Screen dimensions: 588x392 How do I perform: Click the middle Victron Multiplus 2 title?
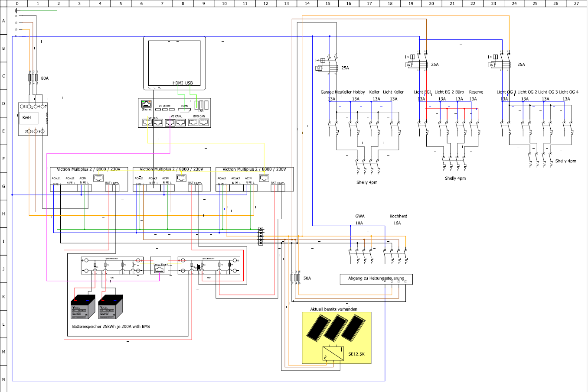tap(171, 169)
